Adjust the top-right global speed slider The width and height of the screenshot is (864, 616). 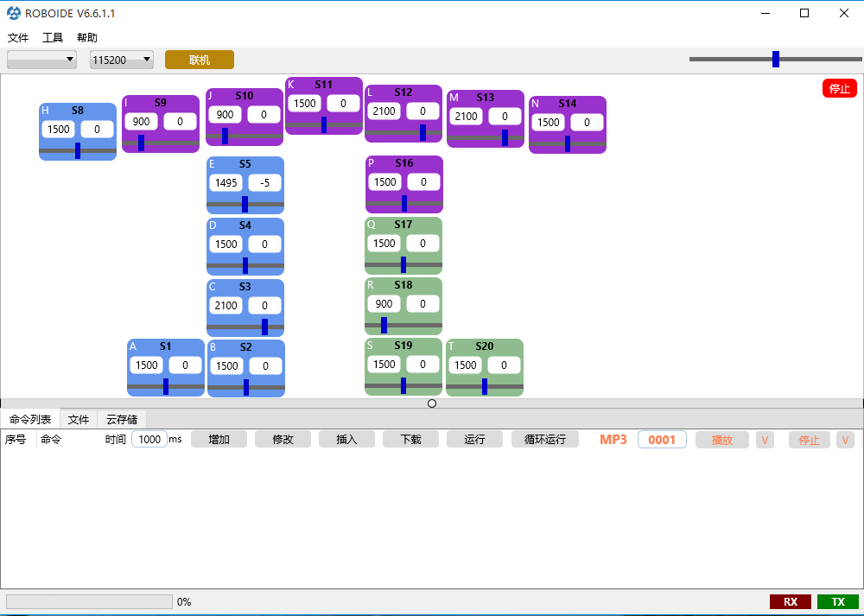point(775,59)
